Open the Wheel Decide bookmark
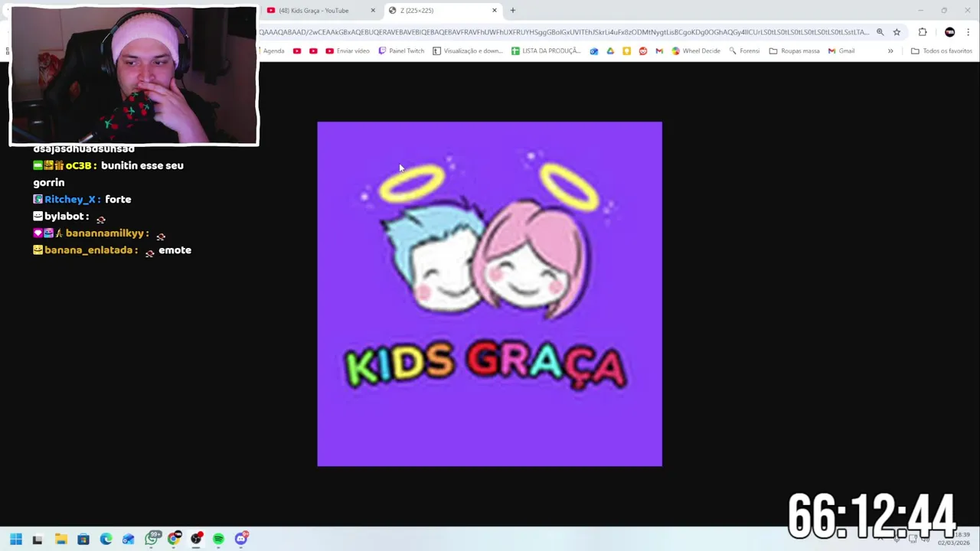This screenshot has height=551, width=980. click(696, 51)
